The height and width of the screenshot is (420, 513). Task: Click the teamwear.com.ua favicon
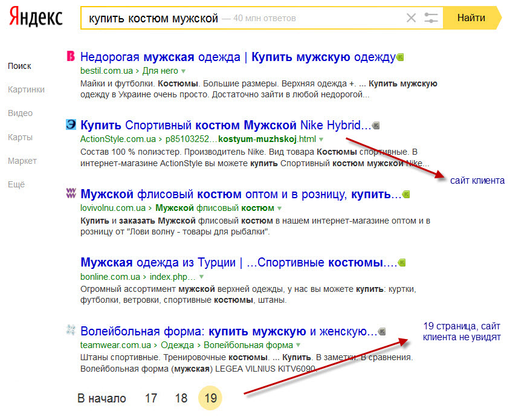71,330
